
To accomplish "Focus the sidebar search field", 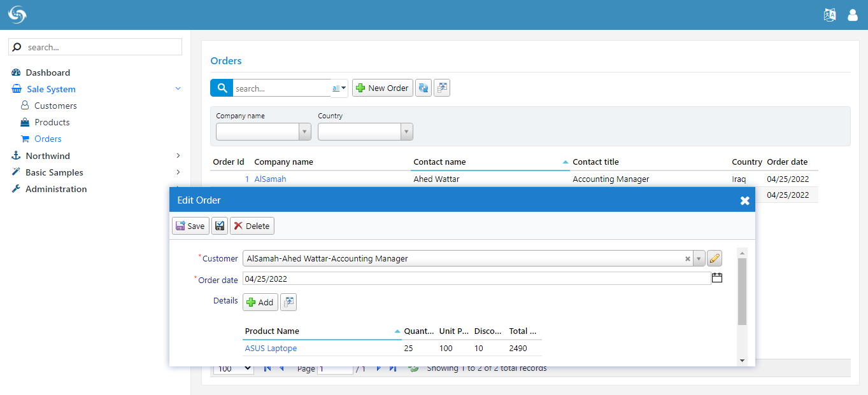I will click(x=95, y=47).
